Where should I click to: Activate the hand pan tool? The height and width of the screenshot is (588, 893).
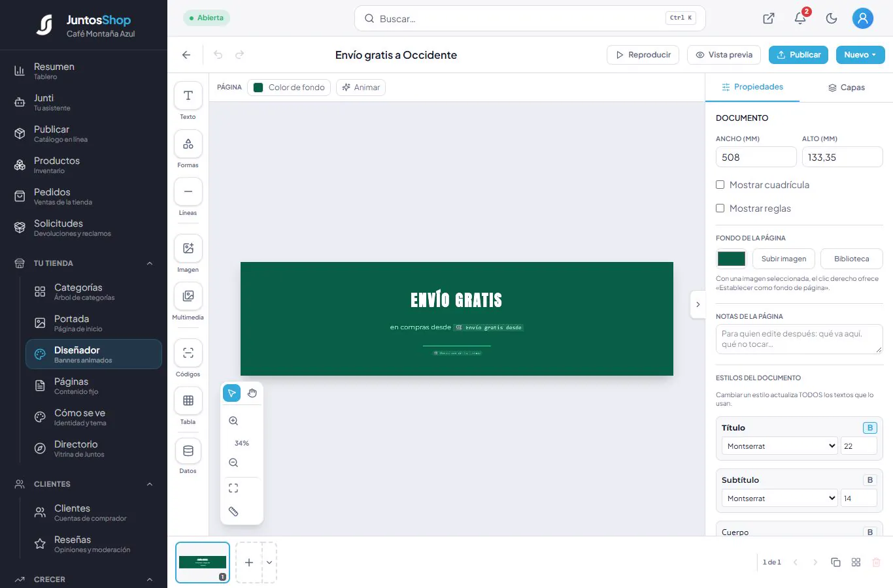[252, 393]
